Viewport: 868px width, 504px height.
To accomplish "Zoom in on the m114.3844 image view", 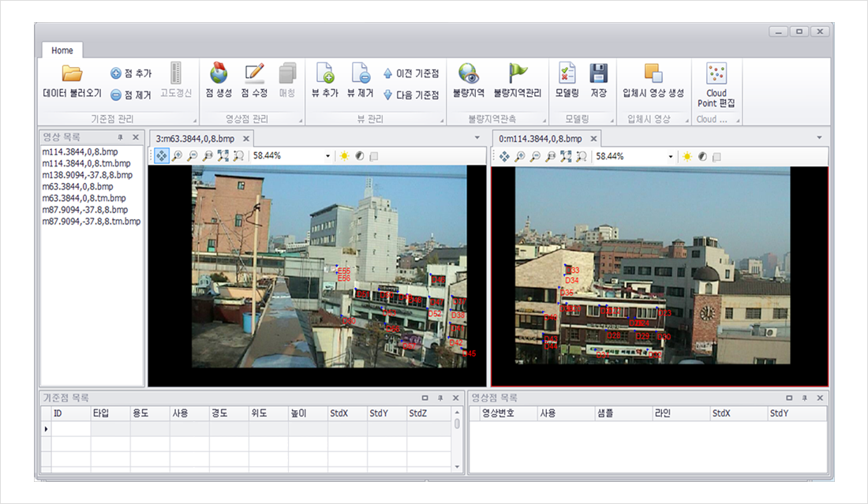I will (x=520, y=157).
